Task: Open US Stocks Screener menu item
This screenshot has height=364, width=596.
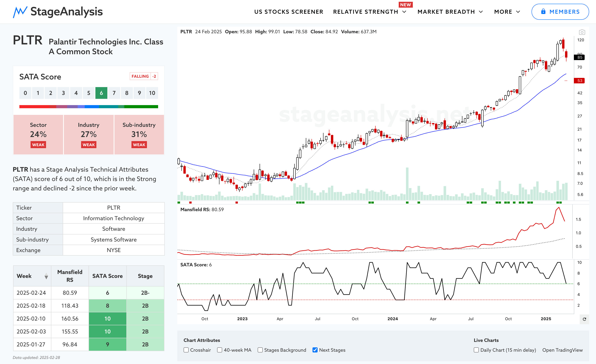Action: tap(289, 12)
